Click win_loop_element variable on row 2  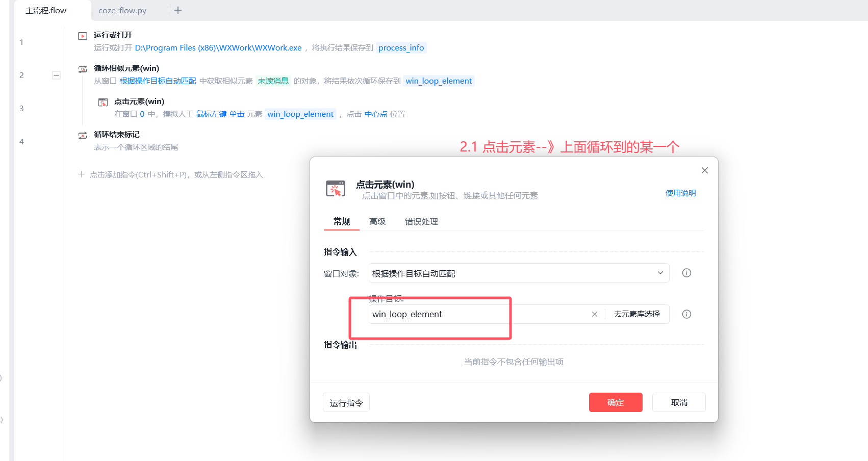click(439, 81)
